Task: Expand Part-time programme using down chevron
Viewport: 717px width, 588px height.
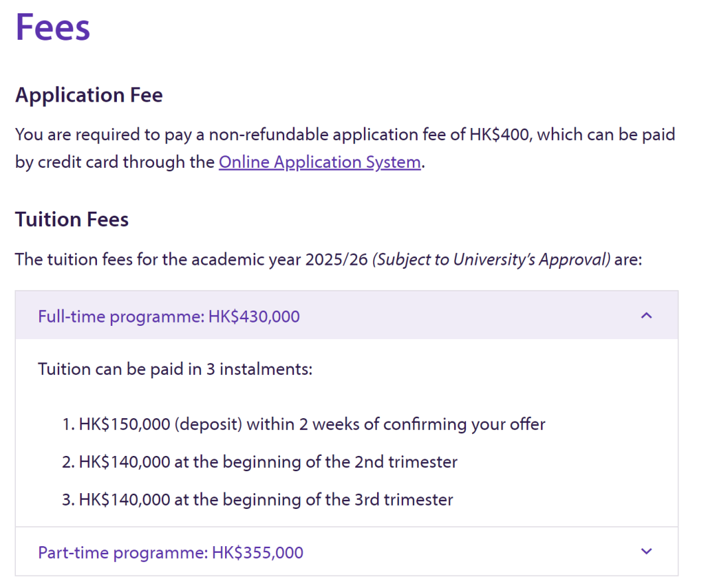Action: (646, 551)
